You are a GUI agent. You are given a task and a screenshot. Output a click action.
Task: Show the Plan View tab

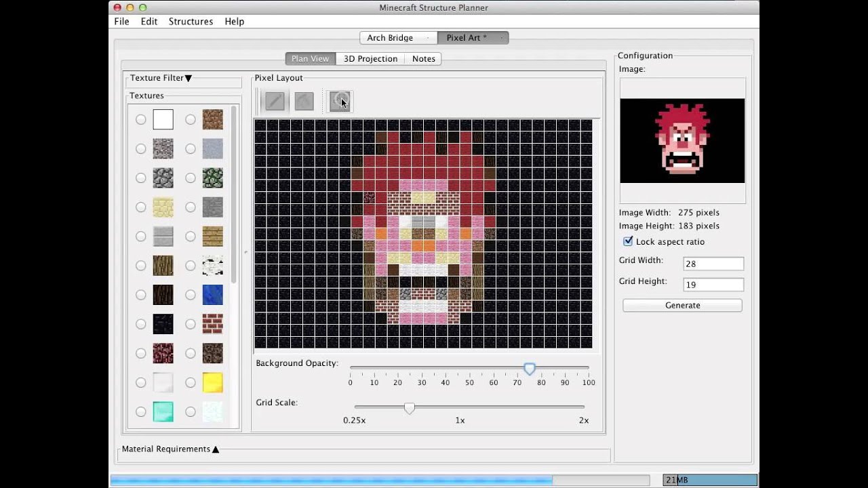click(310, 59)
